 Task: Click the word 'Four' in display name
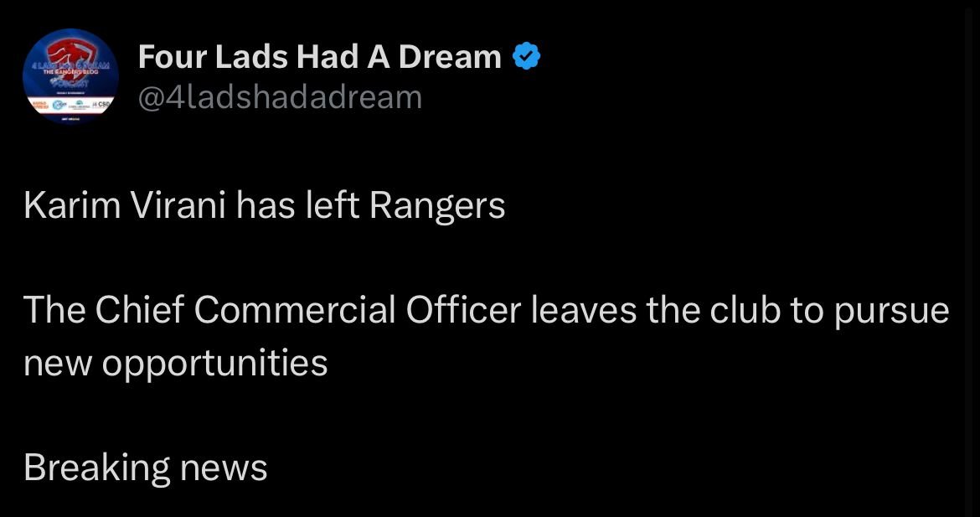[173, 57]
